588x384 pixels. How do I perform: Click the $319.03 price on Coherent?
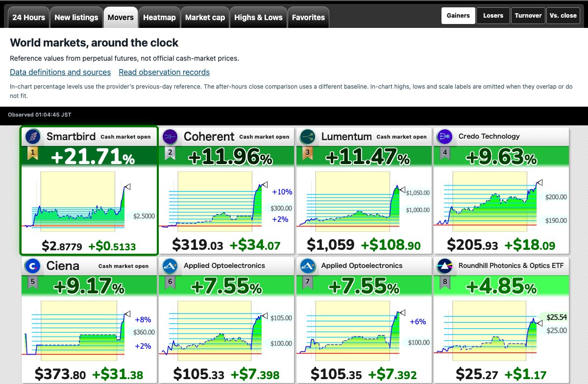197,244
